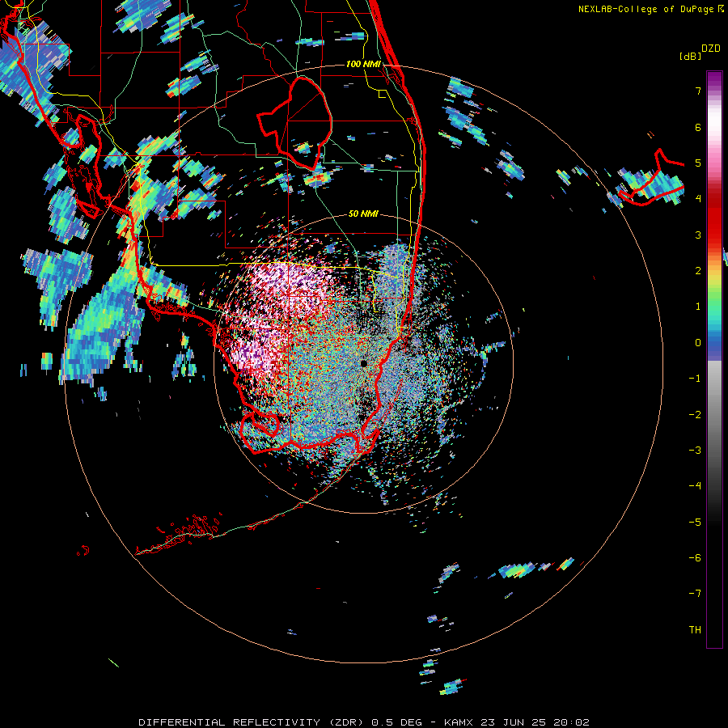Image resolution: width=728 pixels, height=728 pixels.
Task: Click the 100 NMI range ring label
Action: point(363,64)
